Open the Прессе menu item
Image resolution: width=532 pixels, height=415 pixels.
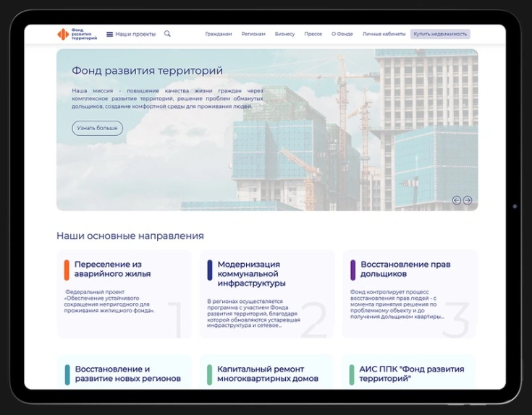(313, 34)
